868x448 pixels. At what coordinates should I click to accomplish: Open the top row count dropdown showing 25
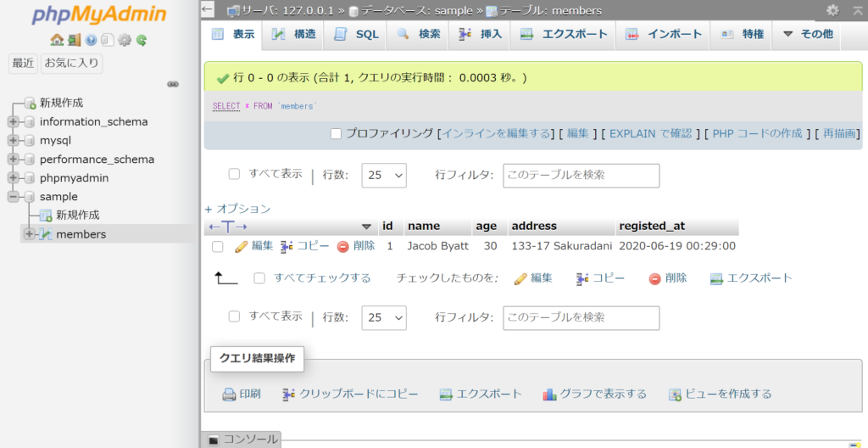384,176
